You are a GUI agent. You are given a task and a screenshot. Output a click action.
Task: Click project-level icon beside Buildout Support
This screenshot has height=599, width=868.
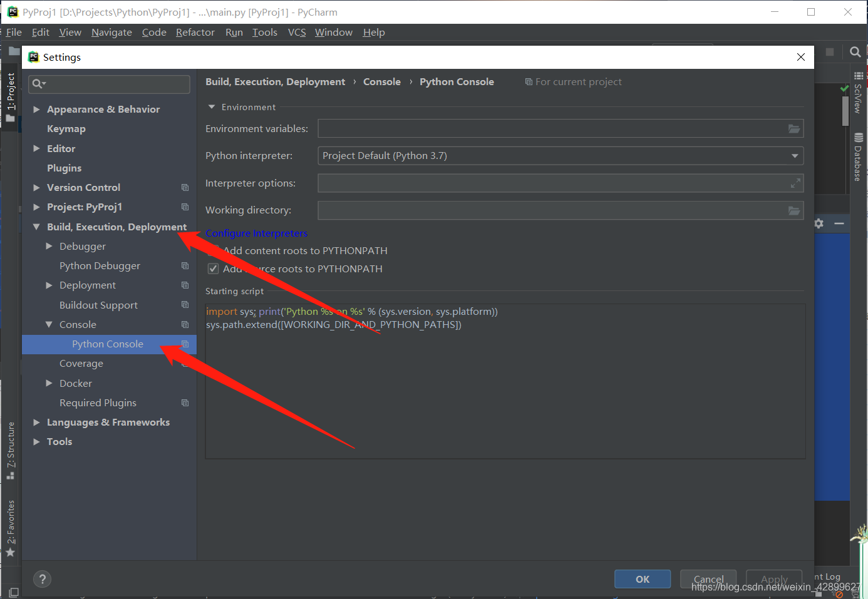[x=185, y=305]
